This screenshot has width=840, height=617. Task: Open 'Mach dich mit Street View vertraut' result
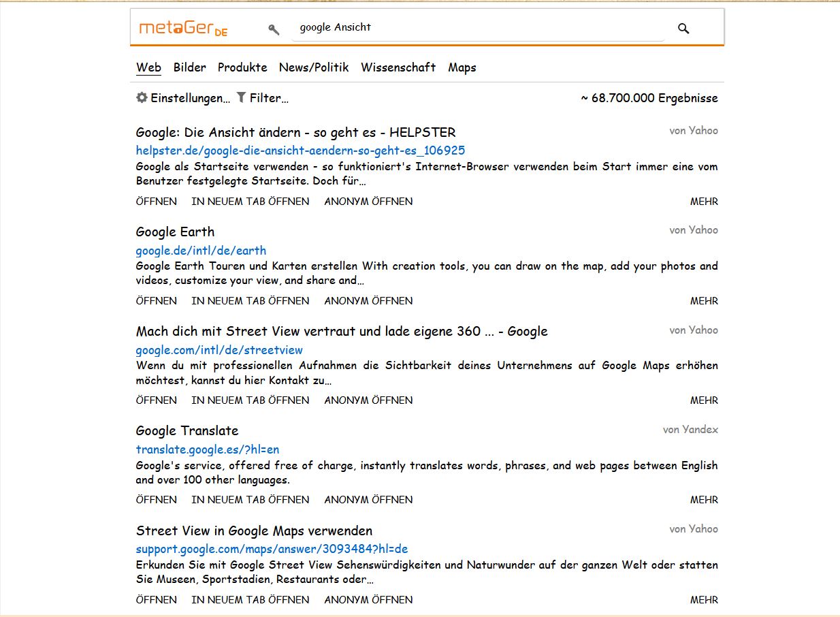[x=342, y=331]
